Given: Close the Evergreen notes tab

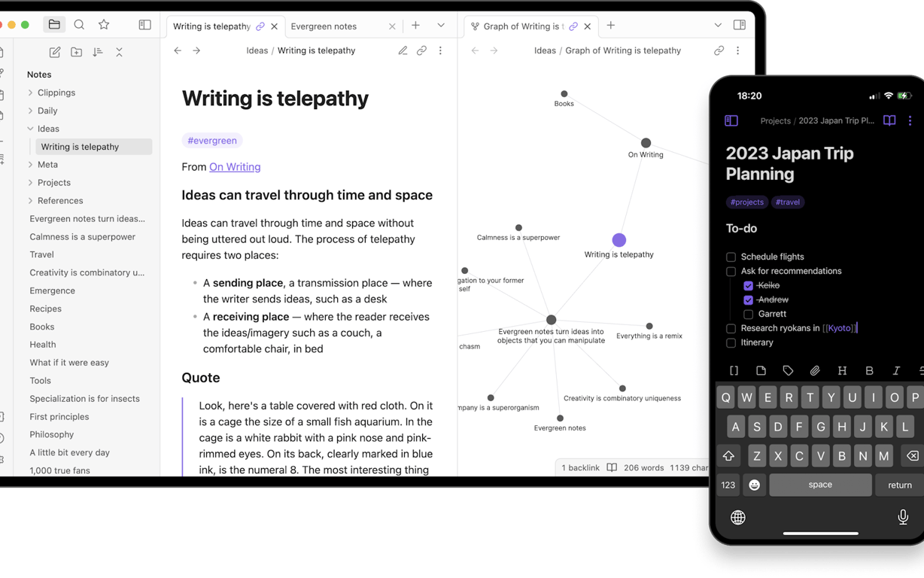Looking at the screenshot, I should click(392, 26).
